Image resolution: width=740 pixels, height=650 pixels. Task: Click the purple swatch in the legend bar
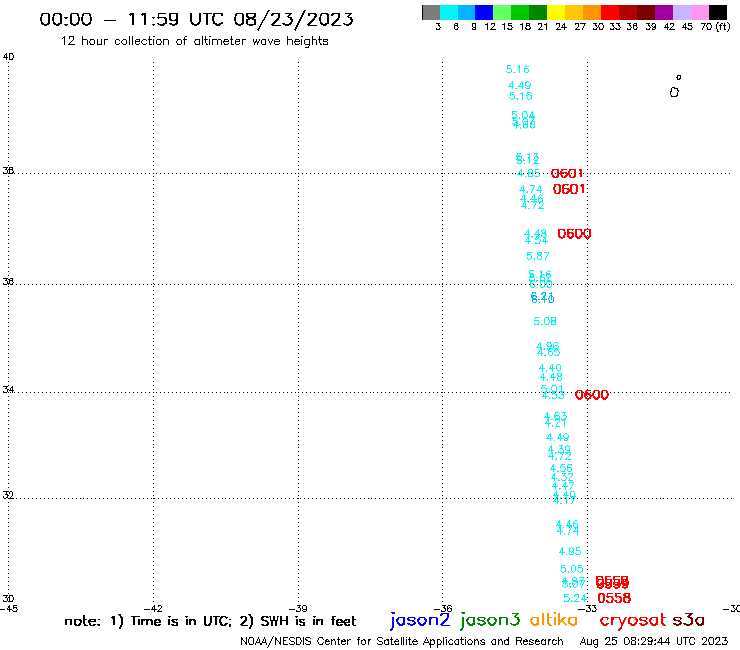tap(664, 12)
